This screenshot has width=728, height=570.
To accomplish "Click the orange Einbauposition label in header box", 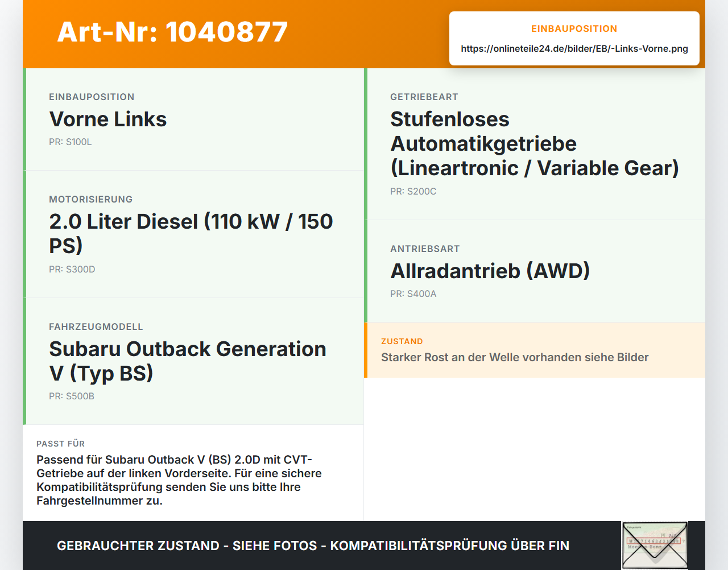I will click(574, 29).
